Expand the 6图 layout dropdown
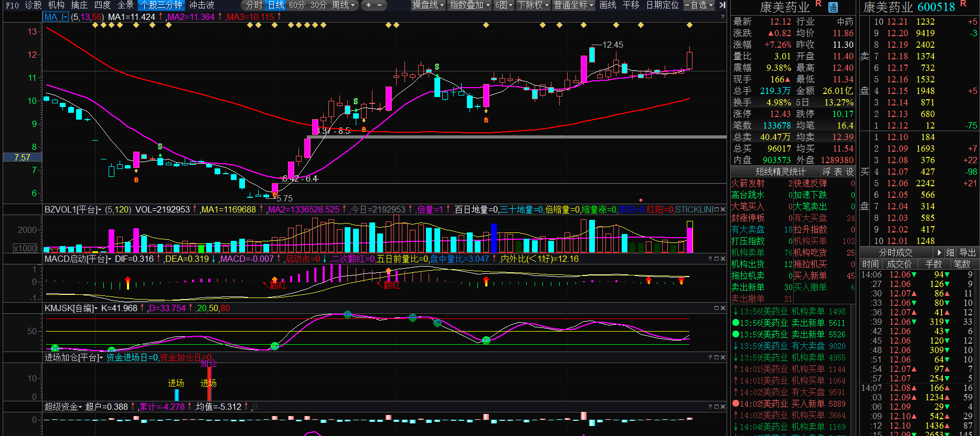Image resolution: width=980 pixels, height=436 pixels. point(504,5)
